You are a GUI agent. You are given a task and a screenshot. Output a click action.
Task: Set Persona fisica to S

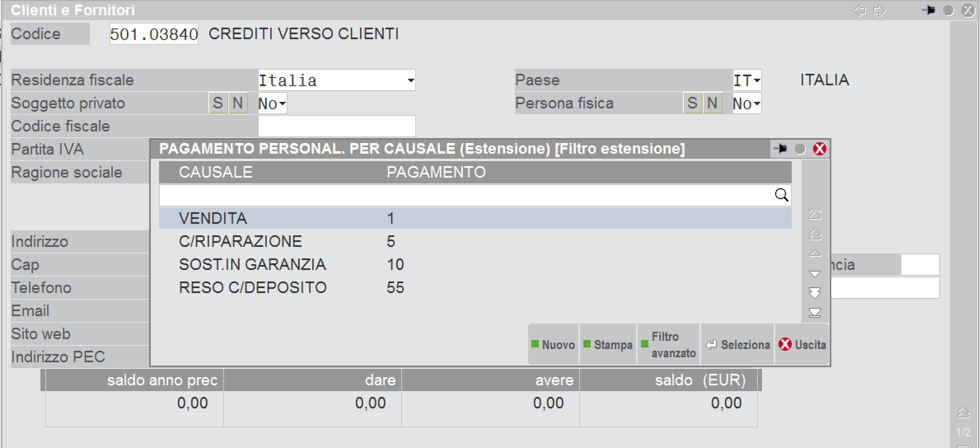[x=692, y=103]
